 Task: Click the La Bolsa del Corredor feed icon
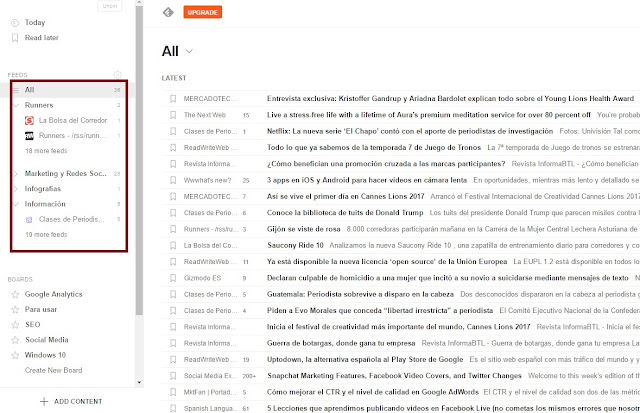(x=29, y=120)
